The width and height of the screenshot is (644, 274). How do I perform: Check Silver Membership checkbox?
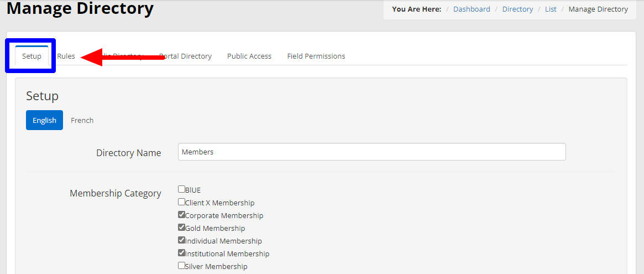[181, 266]
